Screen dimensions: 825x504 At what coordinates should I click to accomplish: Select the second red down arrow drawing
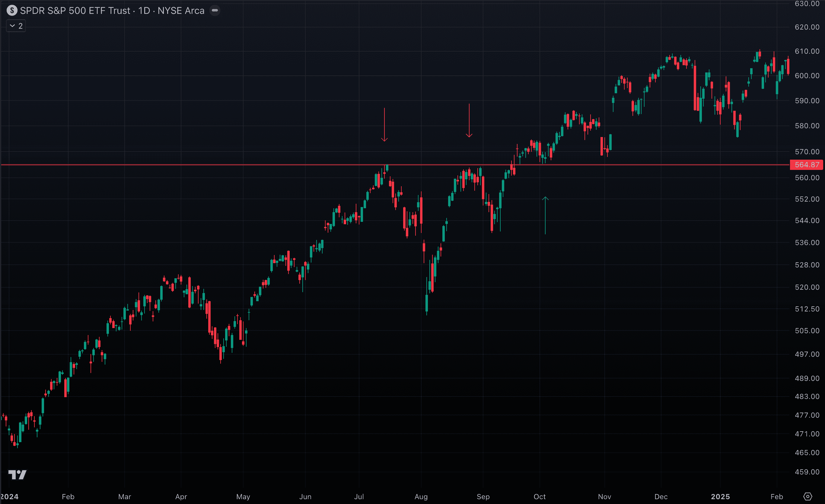click(469, 120)
